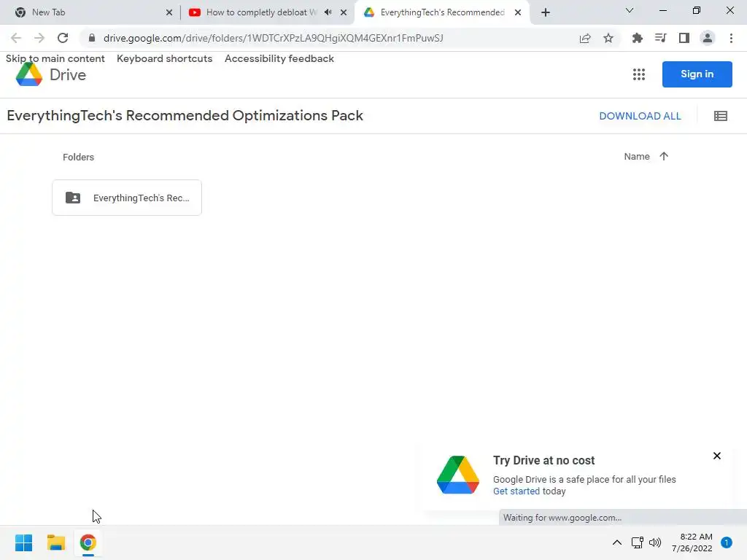747x560 pixels.
Task: Dismiss the Try Drive promo popup
Action: tap(717, 456)
